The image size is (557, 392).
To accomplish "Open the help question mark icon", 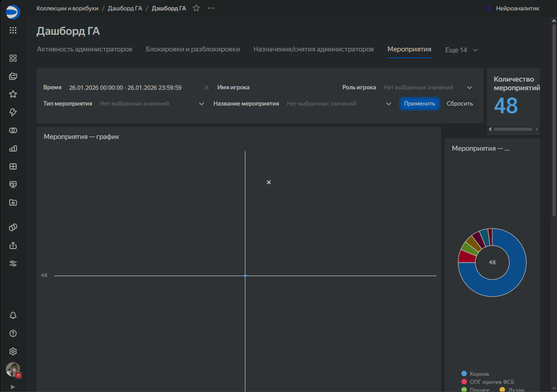I will pos(13,333).
